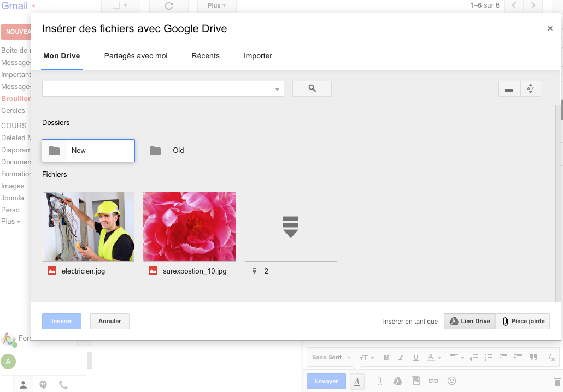Click the trash discard draft icon
The height and width of the screenshot is (392, 563).
point(557,382)
